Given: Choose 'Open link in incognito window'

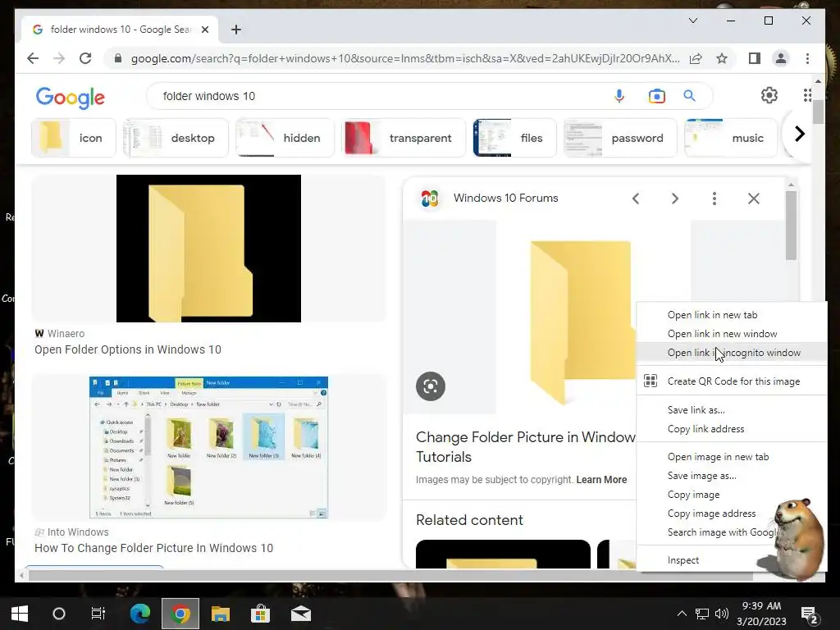Looking at the screenshot, I should point(732,353).
